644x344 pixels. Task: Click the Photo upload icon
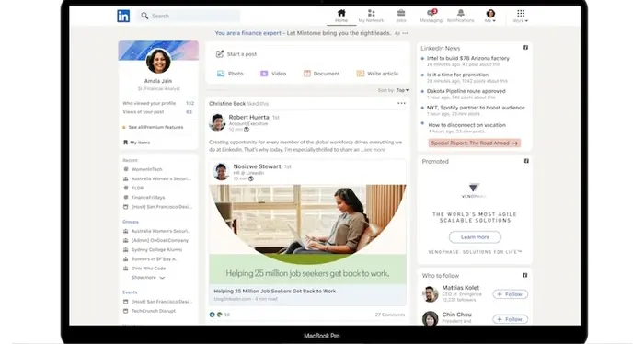(221, 74)
